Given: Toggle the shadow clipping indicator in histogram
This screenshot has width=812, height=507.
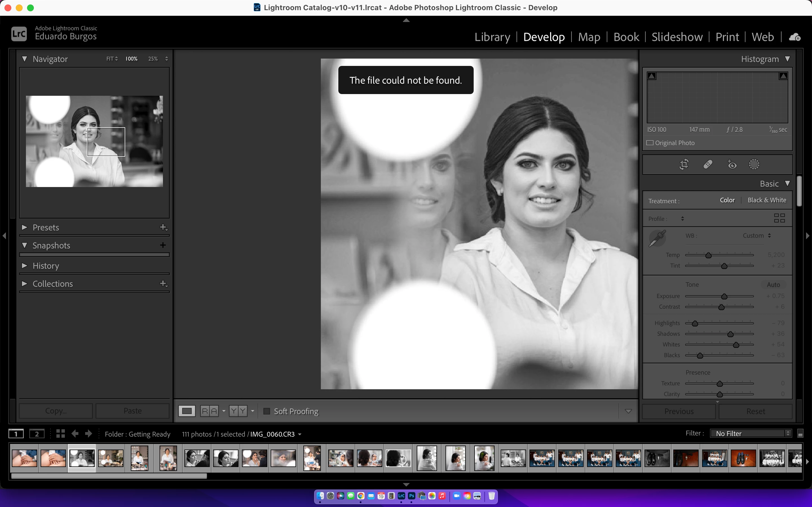Looking at the screenshot, I should (652, 76).
